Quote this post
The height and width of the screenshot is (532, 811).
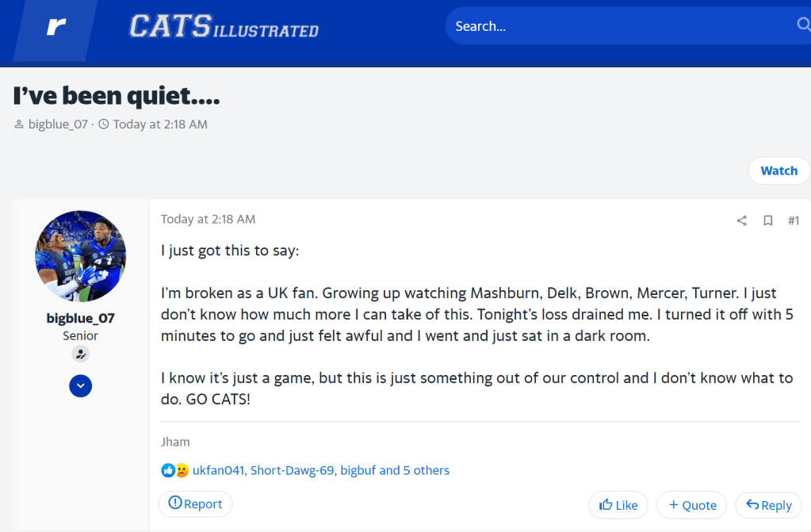[692, 505]
